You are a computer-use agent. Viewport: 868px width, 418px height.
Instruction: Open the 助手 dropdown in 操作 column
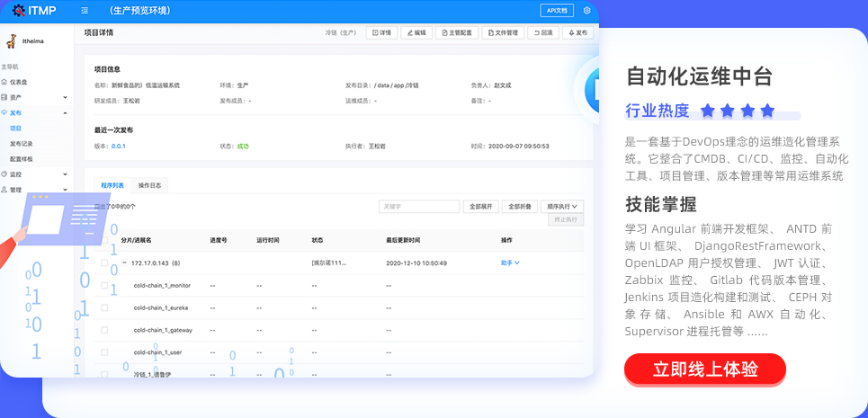510,263
